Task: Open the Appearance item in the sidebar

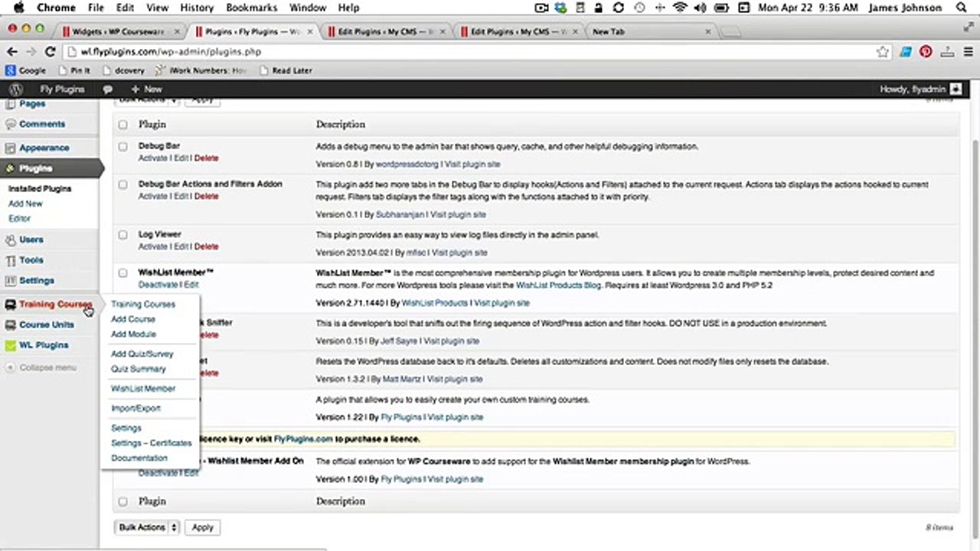Action: tap(44, 148)
